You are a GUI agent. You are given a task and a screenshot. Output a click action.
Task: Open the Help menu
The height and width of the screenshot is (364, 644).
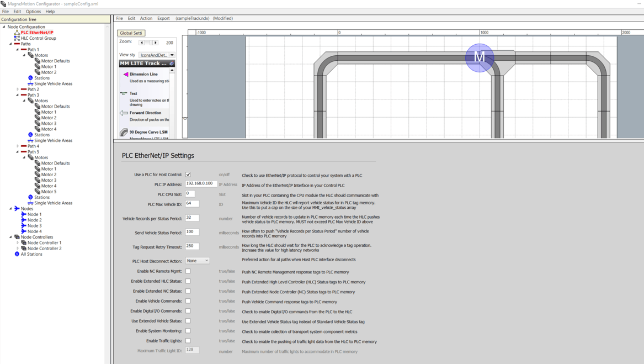[50, 12]
